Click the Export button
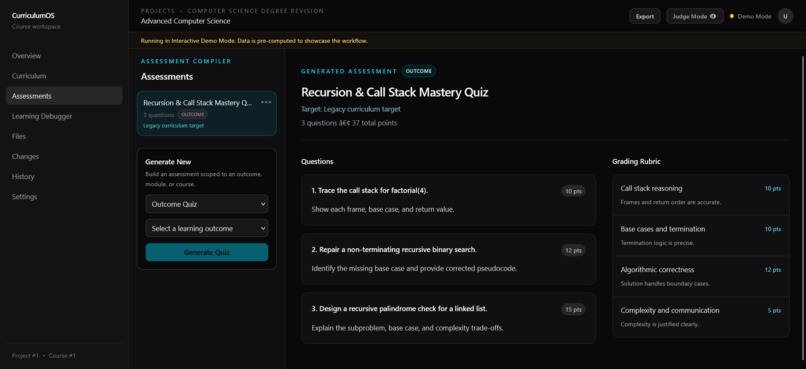 pos(645,16)
